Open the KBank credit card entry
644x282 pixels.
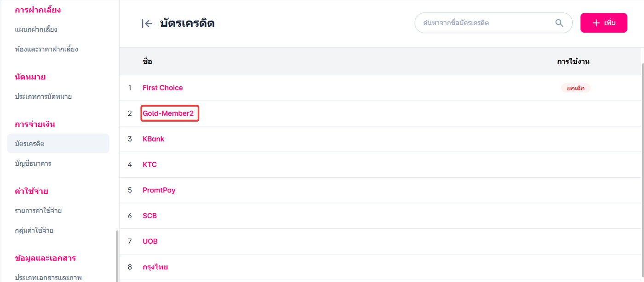pyautogui.click(x=153, y=139)
